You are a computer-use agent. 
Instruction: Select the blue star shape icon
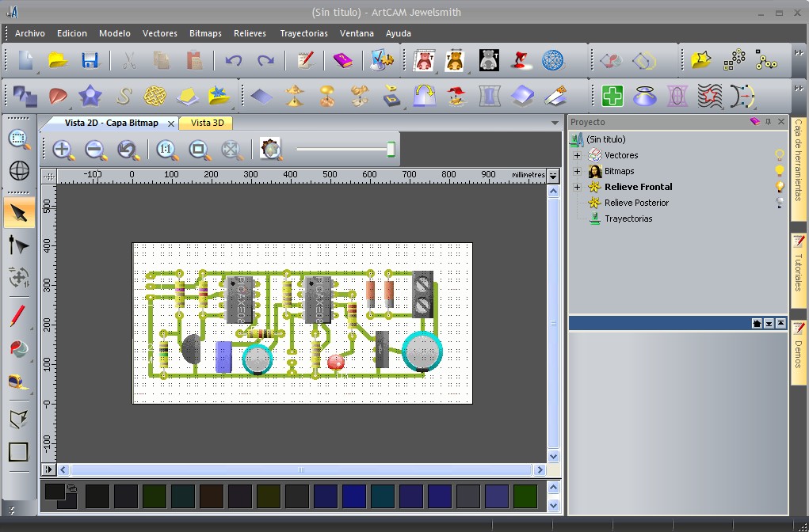[x=90, y=96]
